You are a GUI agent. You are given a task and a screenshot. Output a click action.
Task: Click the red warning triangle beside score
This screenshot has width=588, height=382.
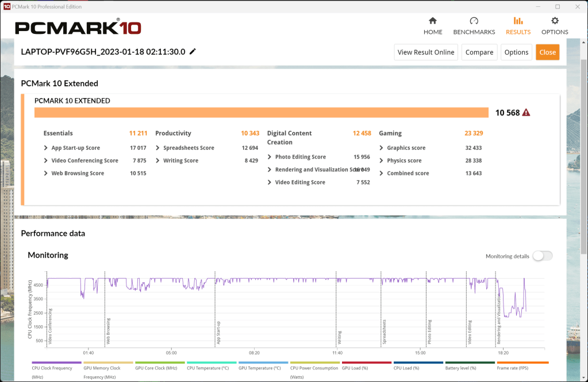click(526, 113)
